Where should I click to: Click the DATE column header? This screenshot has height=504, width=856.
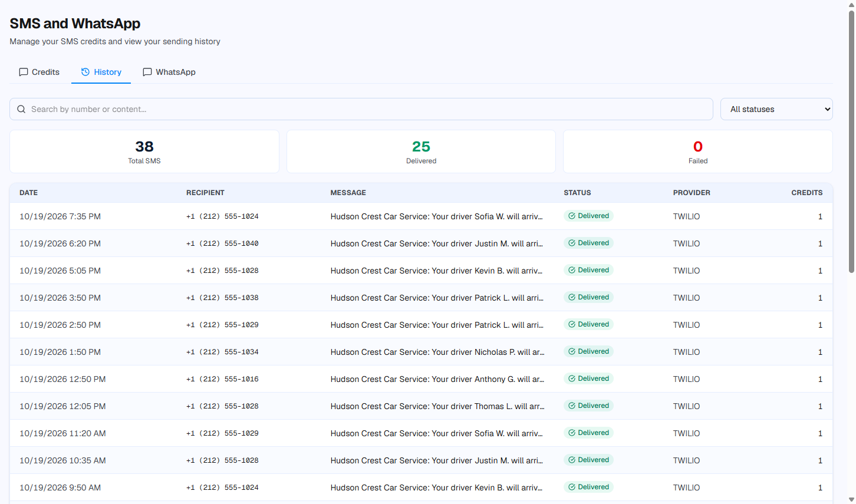(x=28, y=193)
